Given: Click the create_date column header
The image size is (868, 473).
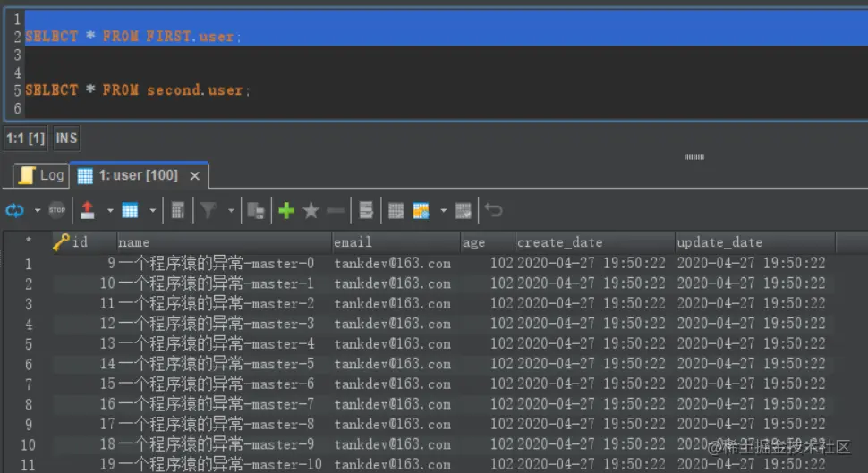Looking at the screenshot, I should 594,242.
